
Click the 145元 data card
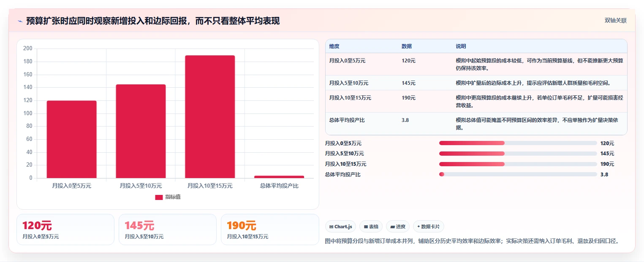[168, 230]
